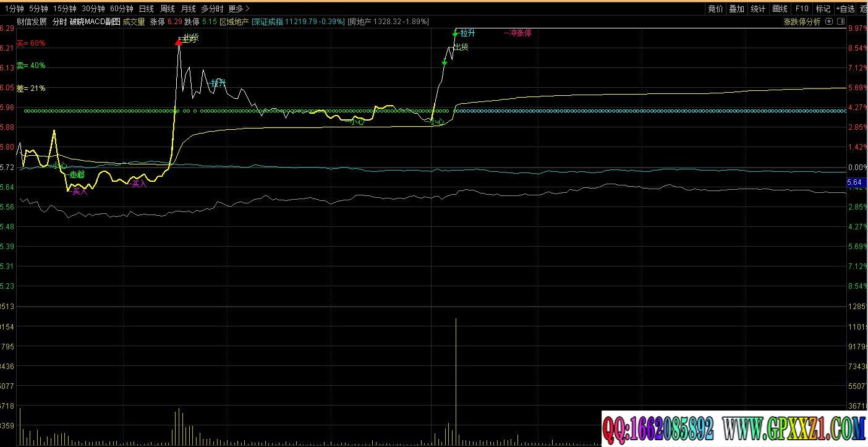The height and width of the screenshot is (447, 868).
Task: Open the 多分时 multi-day view
Action: (x=212, y=9)
